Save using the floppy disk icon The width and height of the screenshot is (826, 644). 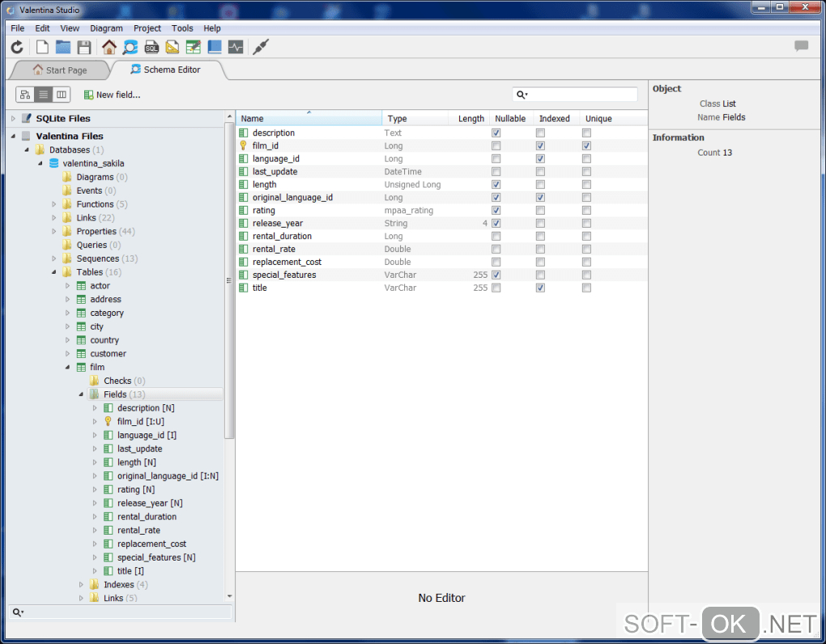click(x=84, y=48)
